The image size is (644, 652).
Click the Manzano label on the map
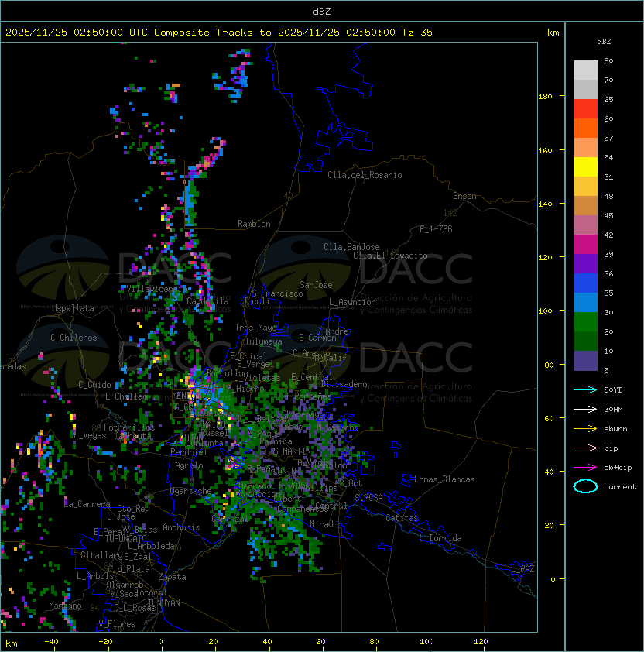(x=65, y=606)
